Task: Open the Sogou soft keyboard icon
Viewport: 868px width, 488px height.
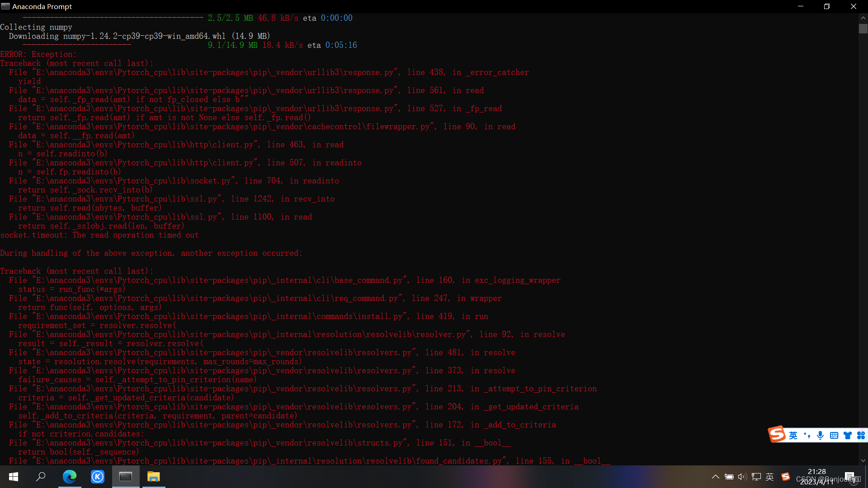Action: pyautogui.click(x=834, y=436)
